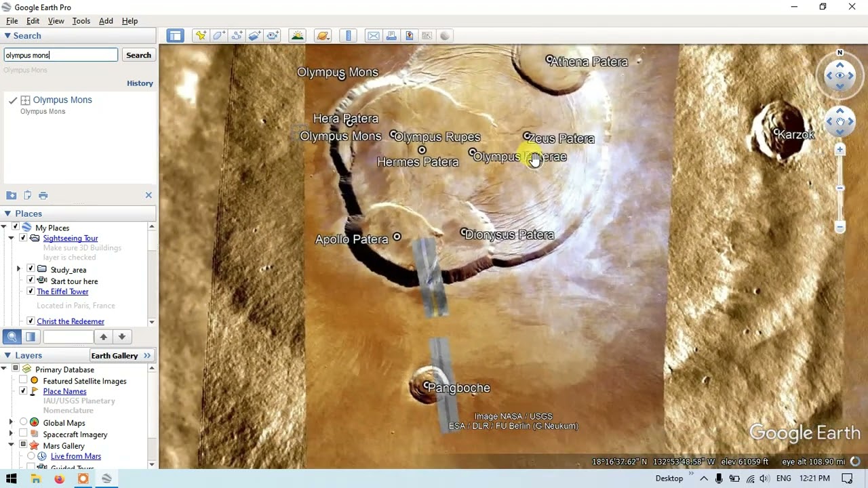
Task: Select the Add Image Overlay tool
Action: [255, 36]
